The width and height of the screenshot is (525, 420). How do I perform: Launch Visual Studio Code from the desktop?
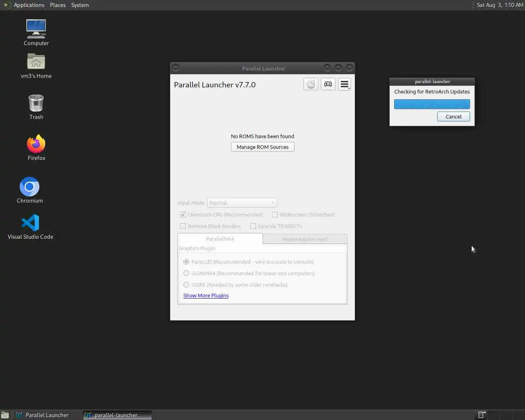[30, 227]
